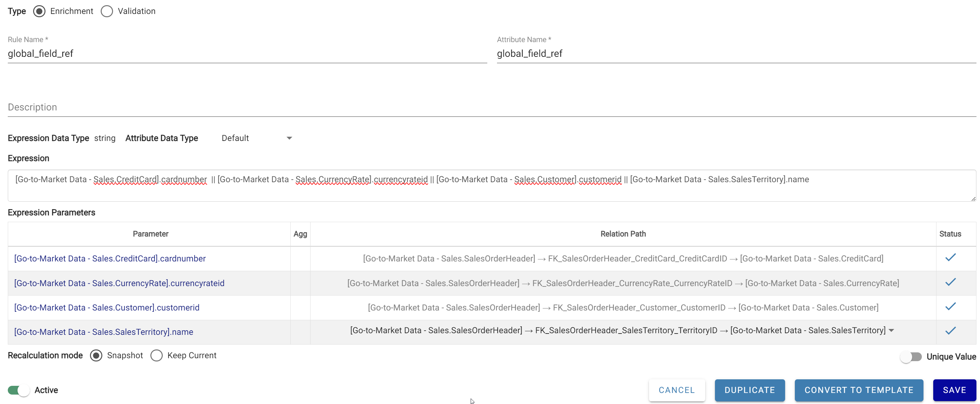
Task: Click the CurrencyRate row status checkmark
Action: tap(950, 282)
